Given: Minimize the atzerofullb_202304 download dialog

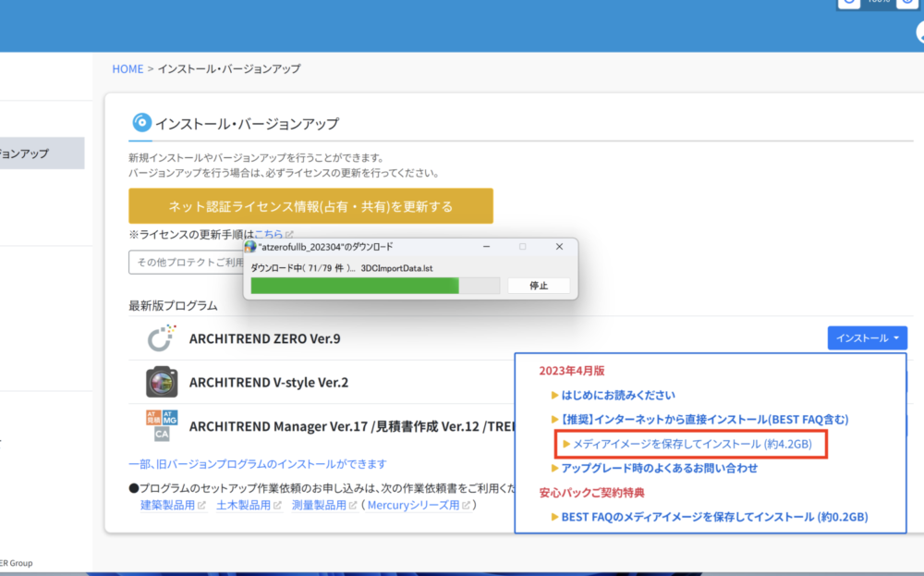Looking at the screenshot, I should point(486,247).
